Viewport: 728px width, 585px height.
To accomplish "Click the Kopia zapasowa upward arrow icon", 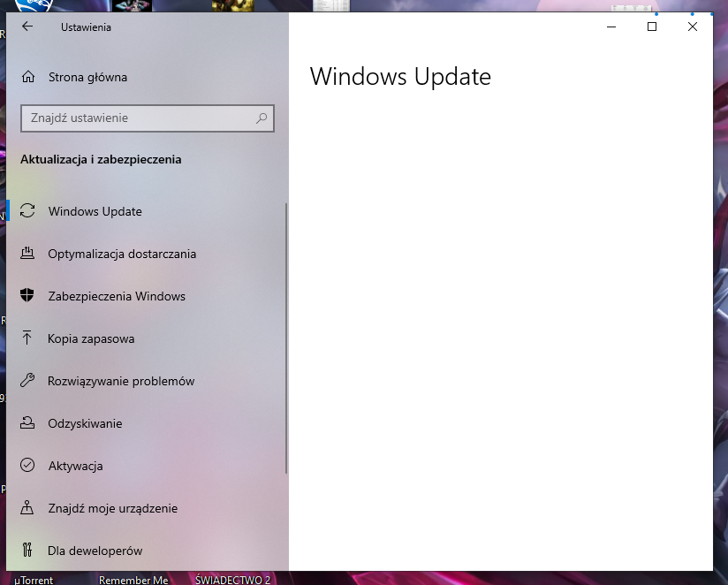I will click(28, 338).
